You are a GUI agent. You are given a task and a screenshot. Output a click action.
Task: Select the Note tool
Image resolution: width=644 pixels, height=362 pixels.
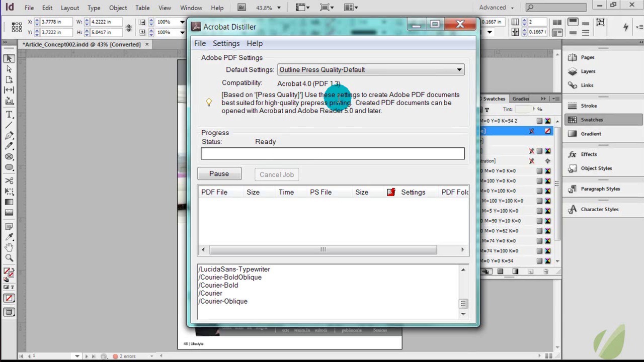[x=9, y=227]
